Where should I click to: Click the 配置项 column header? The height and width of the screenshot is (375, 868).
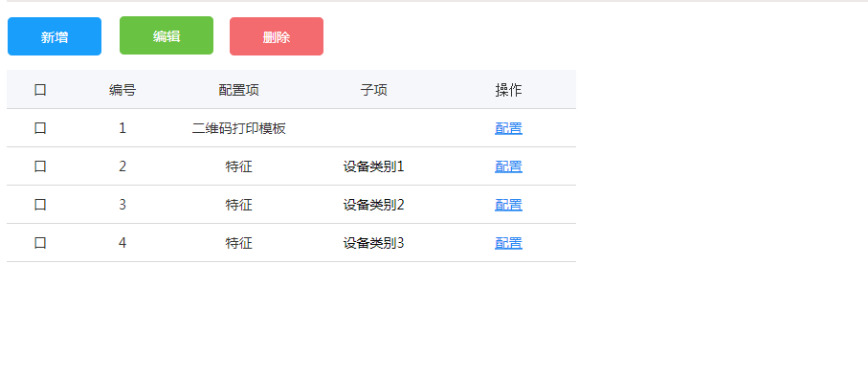pos(238,90)
